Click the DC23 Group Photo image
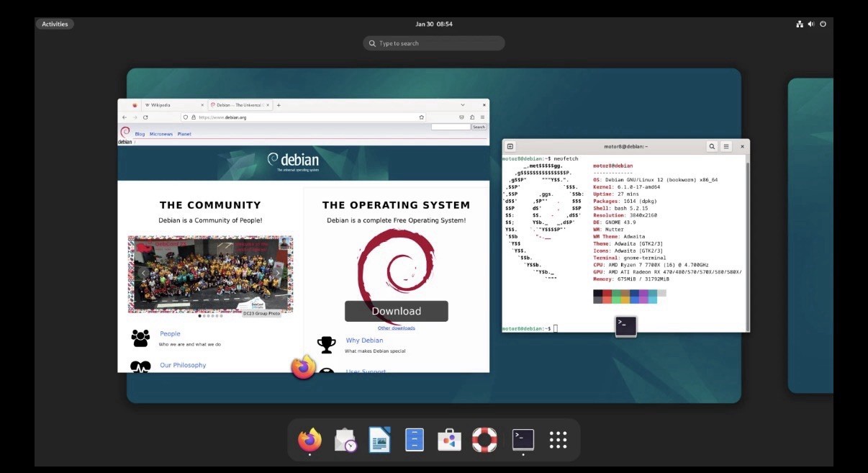The width and height of the screenshot is (868, 473). pyautogui.click(x=210, y=274)
